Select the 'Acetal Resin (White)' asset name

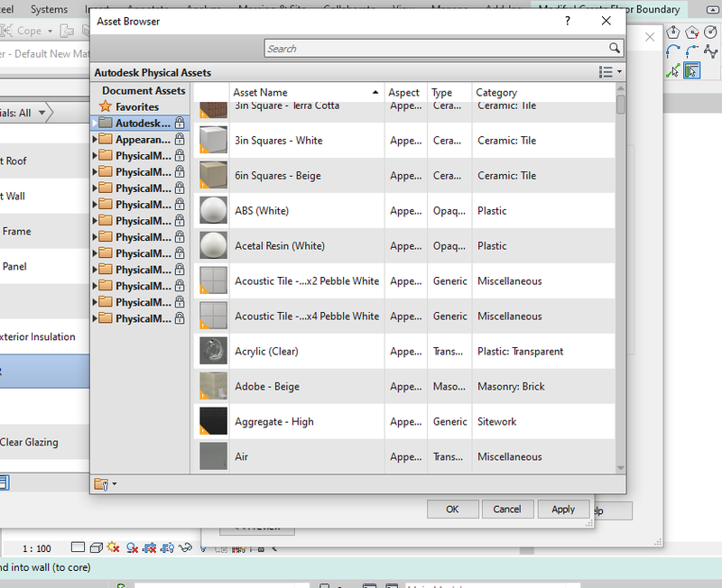(x=280, y=245)
